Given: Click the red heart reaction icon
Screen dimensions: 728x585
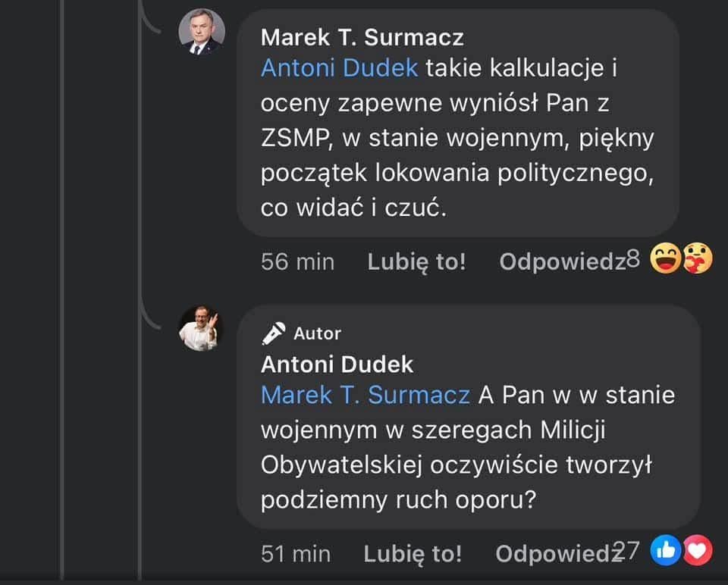Looking at the screenshot, I should click(698, 550).
